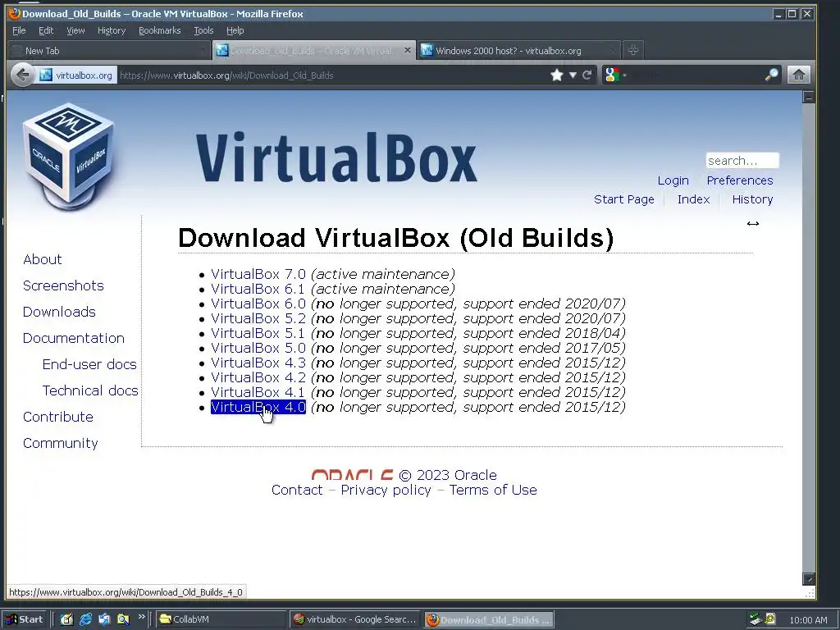Open the Tools menu
The height and width of the screenshot is (630, 840).
point(203,30)
